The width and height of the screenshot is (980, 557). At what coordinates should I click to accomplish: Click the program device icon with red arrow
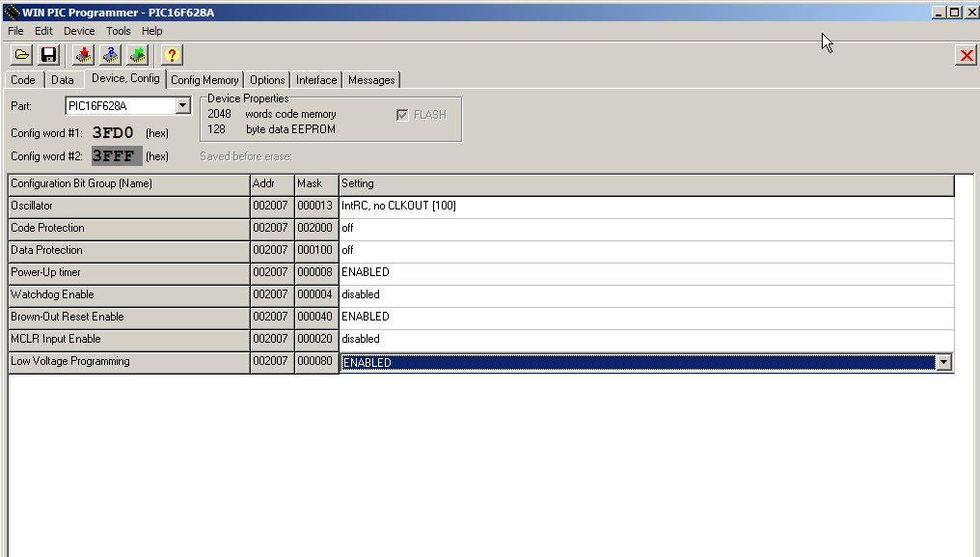pyautogui.click(x=83, y=55)
